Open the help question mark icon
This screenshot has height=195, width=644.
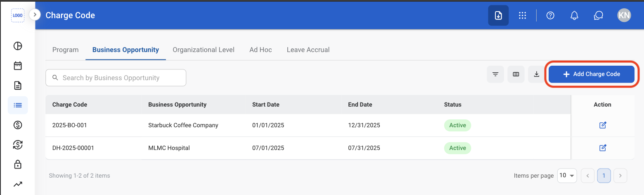tap(550, 16)
